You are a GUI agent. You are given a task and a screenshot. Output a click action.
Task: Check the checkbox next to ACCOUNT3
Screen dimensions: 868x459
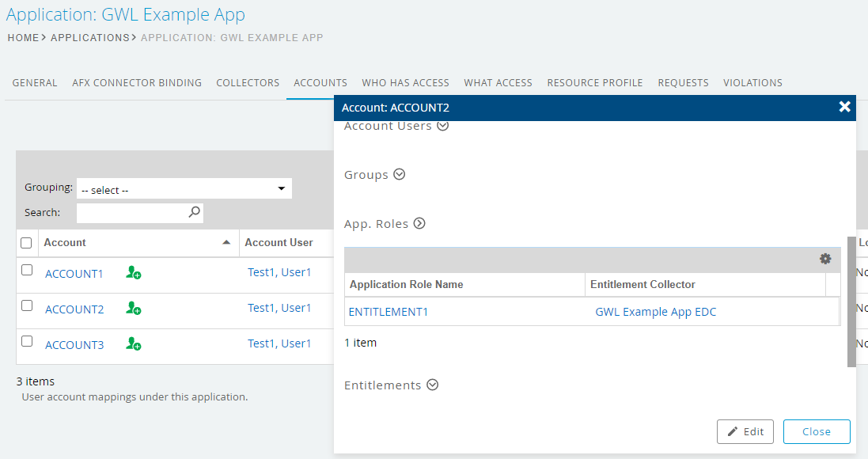[x=26, y=340]
